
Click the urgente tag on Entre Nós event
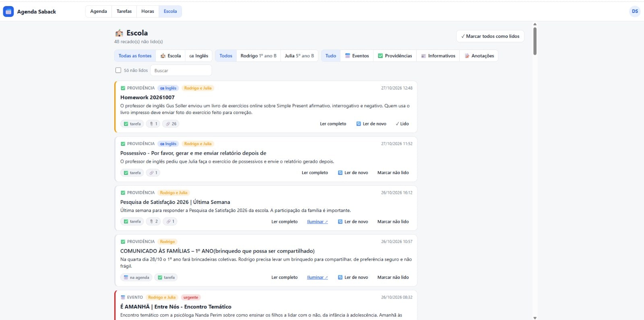[191, 297]
